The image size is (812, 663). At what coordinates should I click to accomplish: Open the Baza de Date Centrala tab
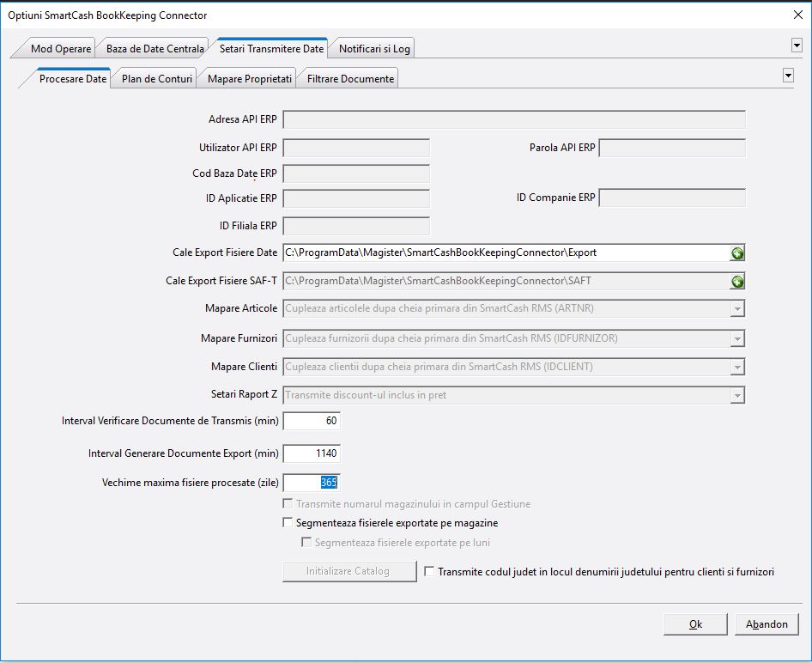pos(155,49)
